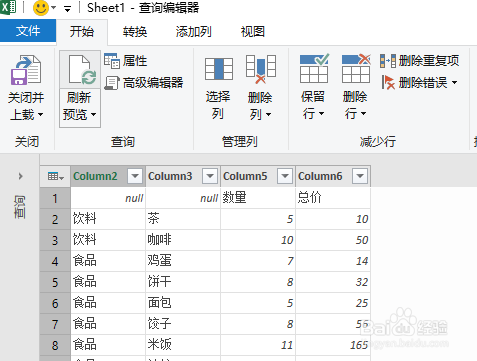This screenshot has width=477, height=361.
Task: Click the value 50 in Column6
Action: (362, 240)
